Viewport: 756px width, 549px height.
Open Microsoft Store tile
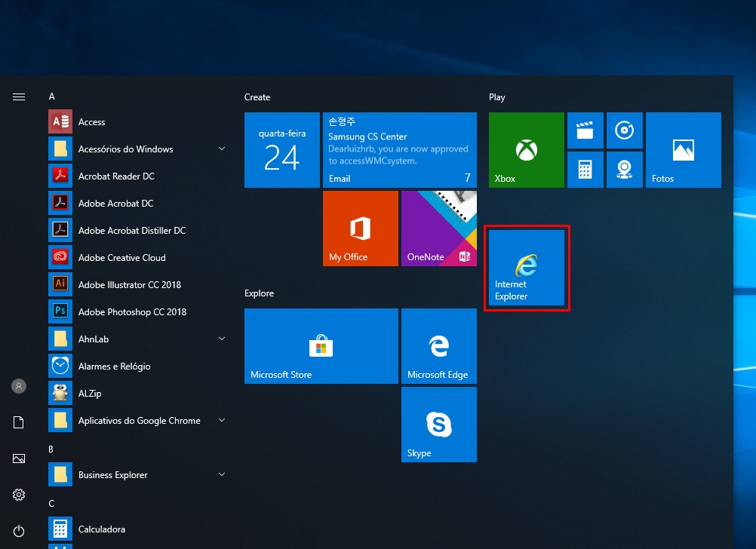pyautogui.click(x=321, y=346)
